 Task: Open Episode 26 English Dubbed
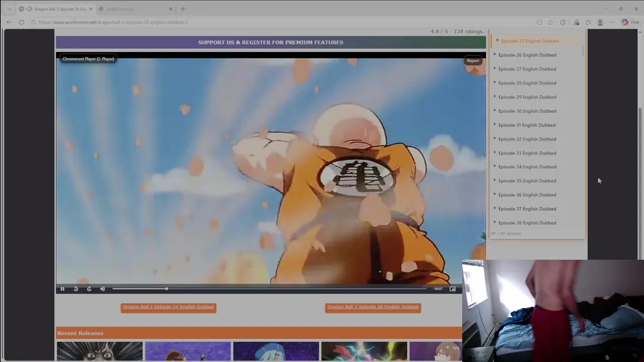(x=527, y=55)
